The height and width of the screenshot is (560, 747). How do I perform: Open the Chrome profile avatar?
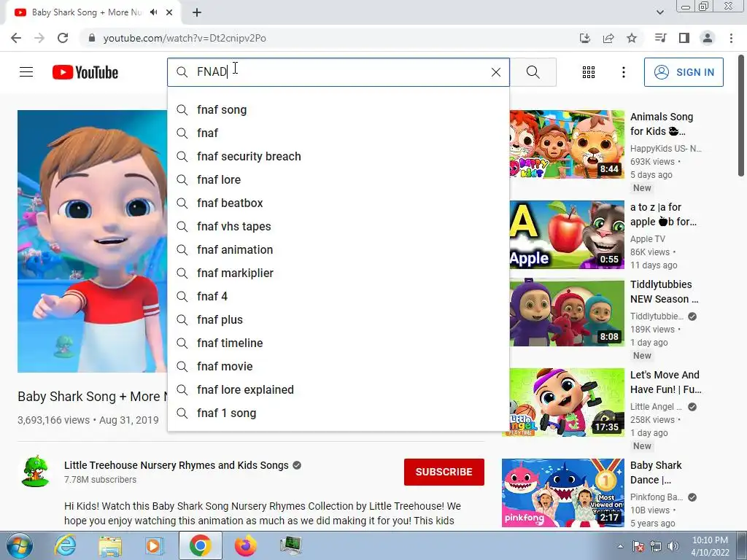pyautogui.click(x=708, y=38)
